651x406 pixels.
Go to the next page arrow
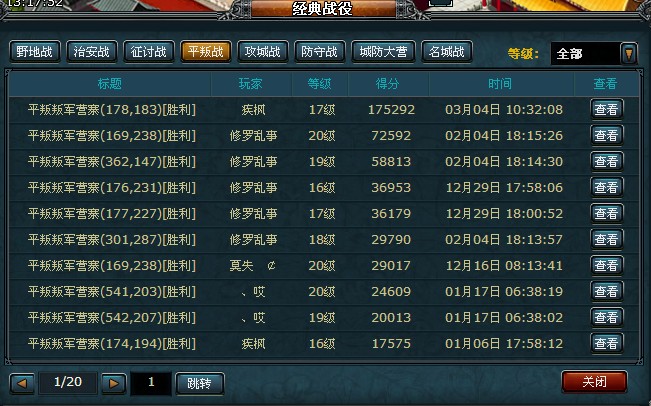114,383
